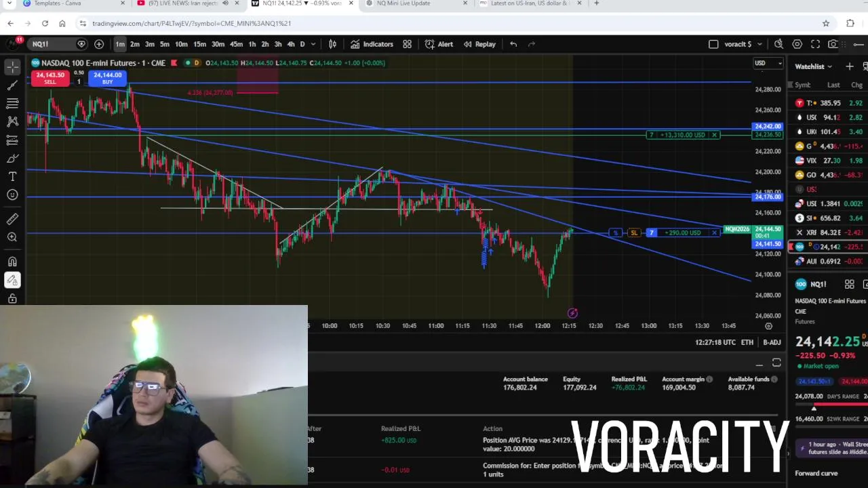The width and height of the screenshot is (868, 488).
Task: Click the red SELL 24,143.50 button
Action: (x=50, y=79)
